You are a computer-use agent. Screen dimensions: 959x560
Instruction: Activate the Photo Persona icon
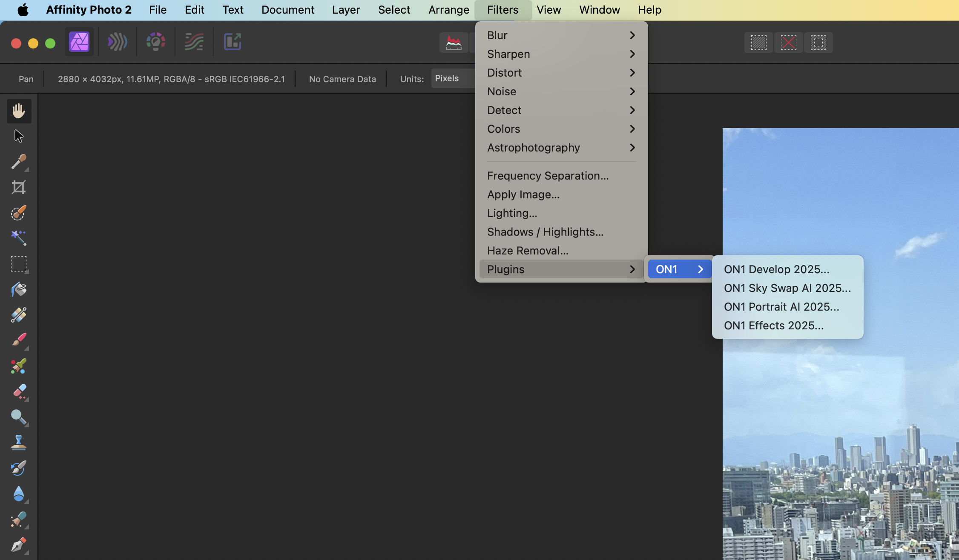point(79,42)
